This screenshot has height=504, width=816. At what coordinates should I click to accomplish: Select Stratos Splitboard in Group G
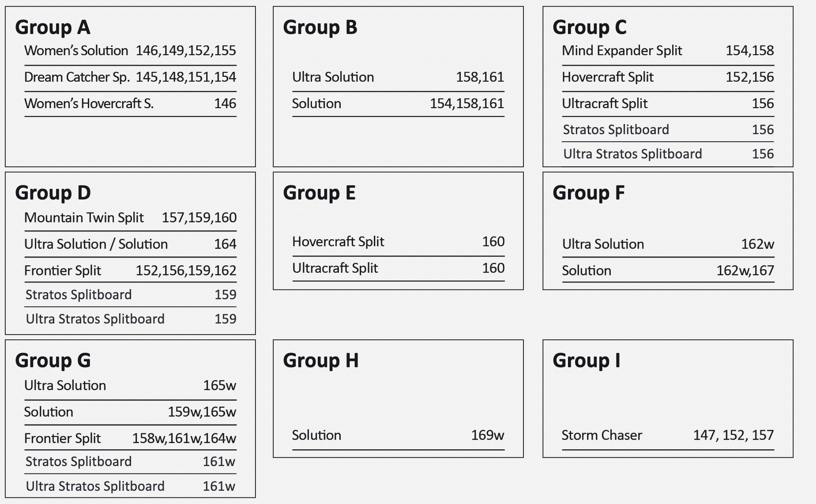[x=79, y=462]
